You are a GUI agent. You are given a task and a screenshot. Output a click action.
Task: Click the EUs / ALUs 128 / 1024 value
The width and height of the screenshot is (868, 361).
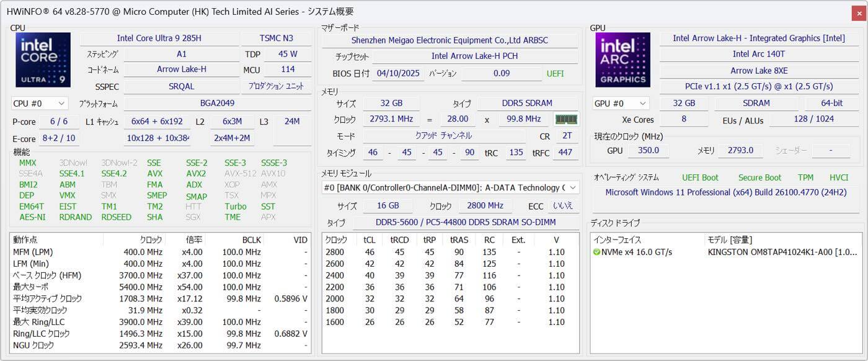coord(814,119)
